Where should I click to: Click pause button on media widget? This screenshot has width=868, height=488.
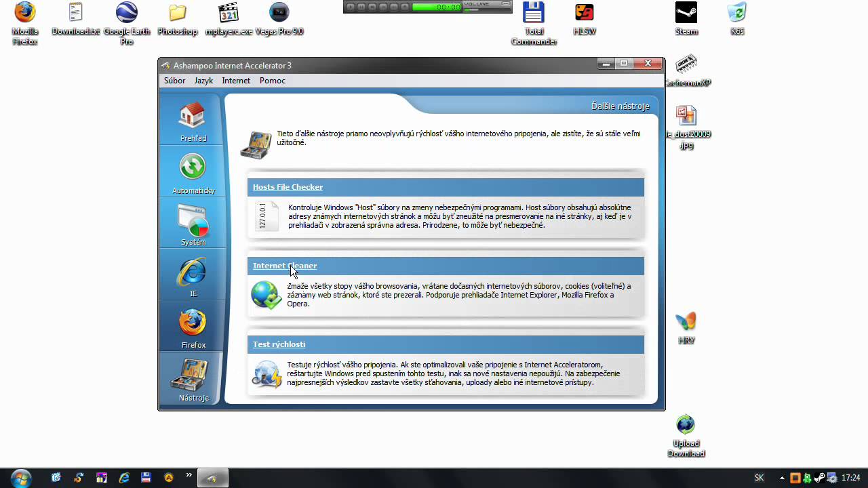click(361, 7)
